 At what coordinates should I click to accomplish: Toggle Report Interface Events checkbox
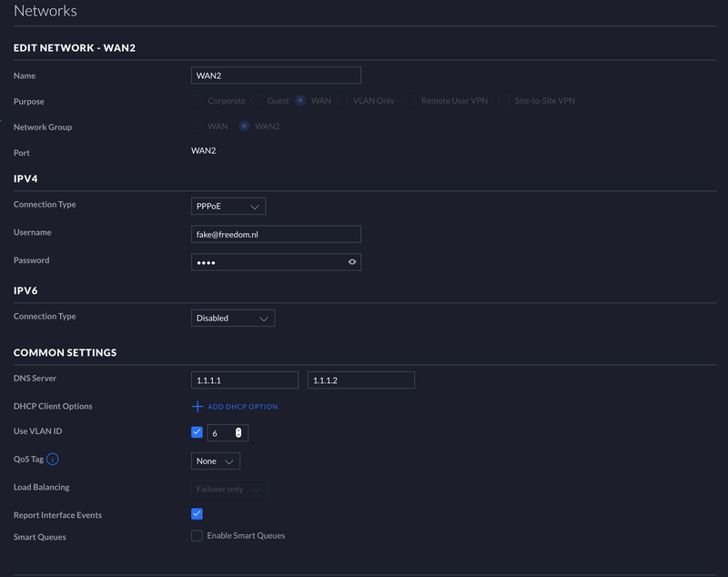[197, 513]
